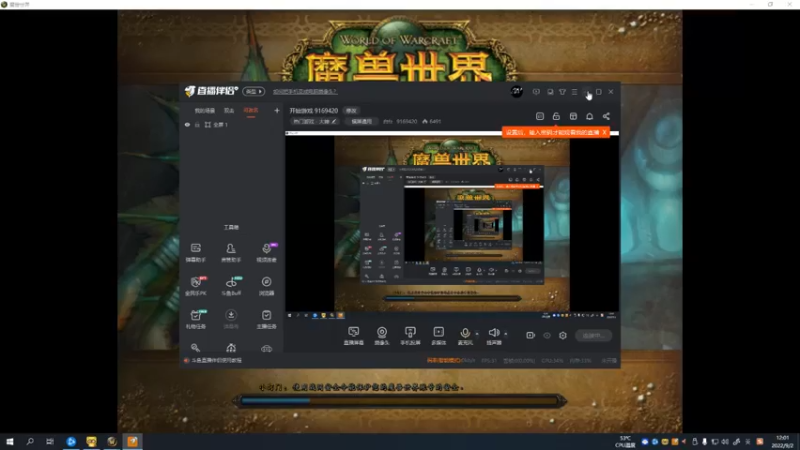Open the underlined help link in the stream companion title bar
Image resolution: width=800 pixels, height=450 pixels.
(x=305, y=91)
